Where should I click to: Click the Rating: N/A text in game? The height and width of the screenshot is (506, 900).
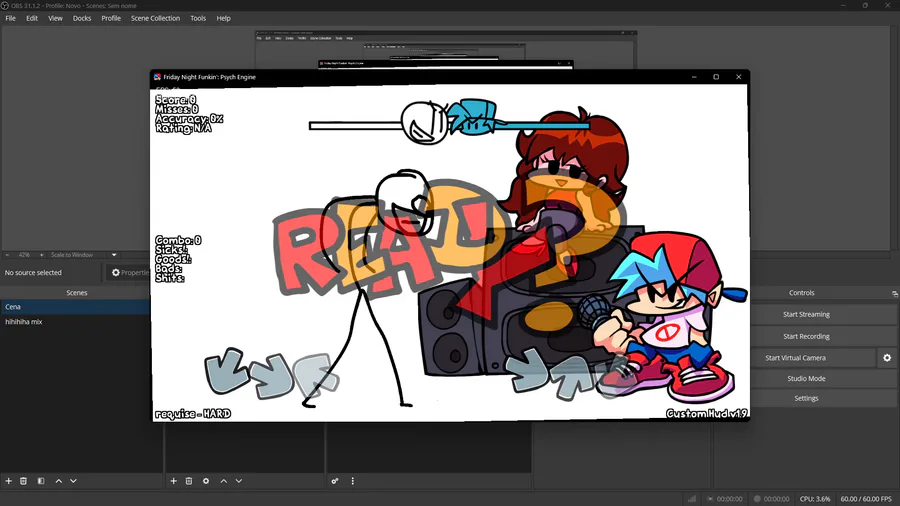pos(183,129)
